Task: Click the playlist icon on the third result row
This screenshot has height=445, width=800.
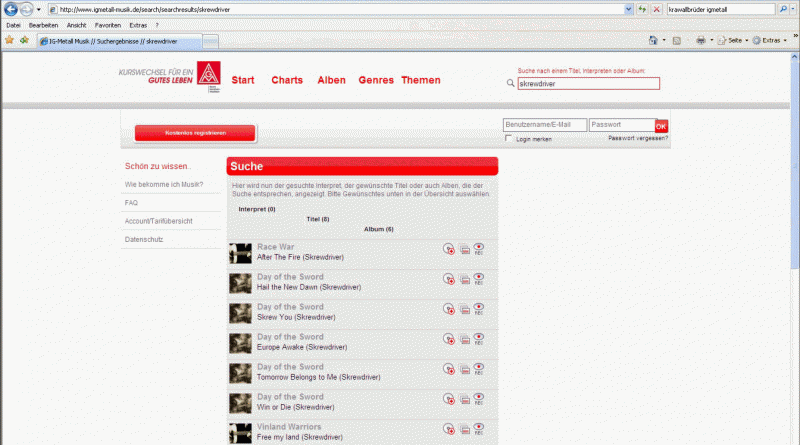Action: (x=465, y=309)
